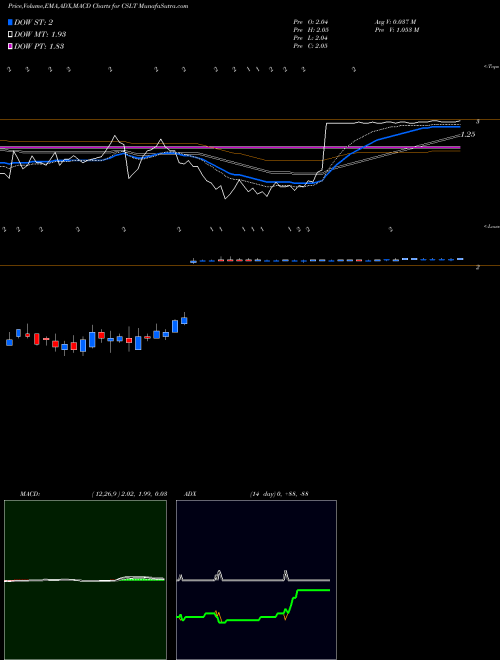Screen dimensions: 500x660
Task: Click the 'Pre O: 2.04' open value
Action: pos(311,21)
